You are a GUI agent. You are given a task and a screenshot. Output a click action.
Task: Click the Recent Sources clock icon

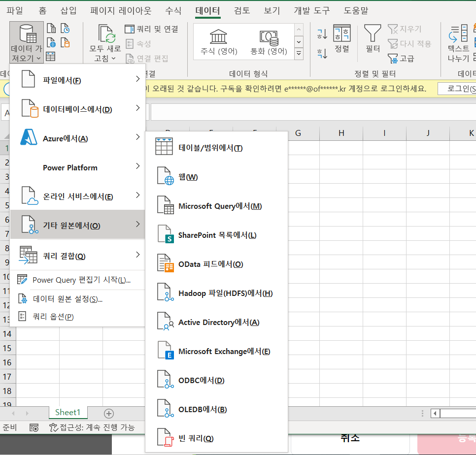click(65, 28)
